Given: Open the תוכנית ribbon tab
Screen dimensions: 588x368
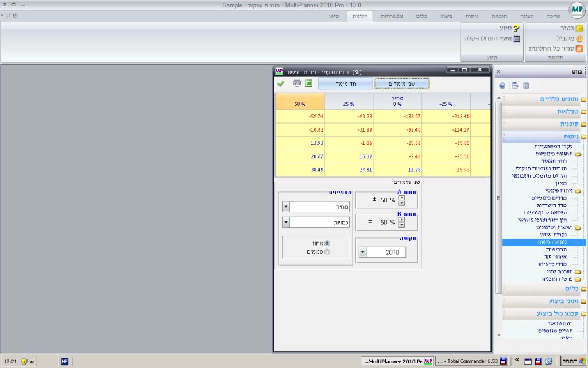Looking at the screenshot, I should 500,16.
